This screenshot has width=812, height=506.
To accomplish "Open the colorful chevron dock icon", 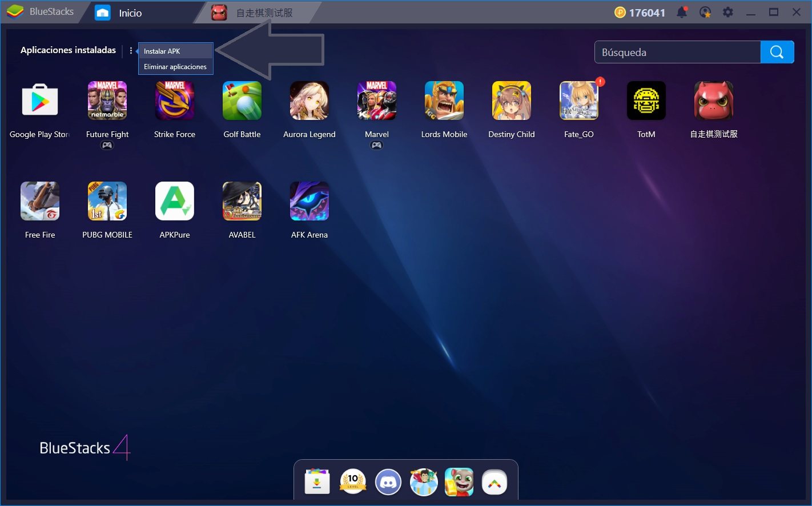I will (x=495, y=482).
